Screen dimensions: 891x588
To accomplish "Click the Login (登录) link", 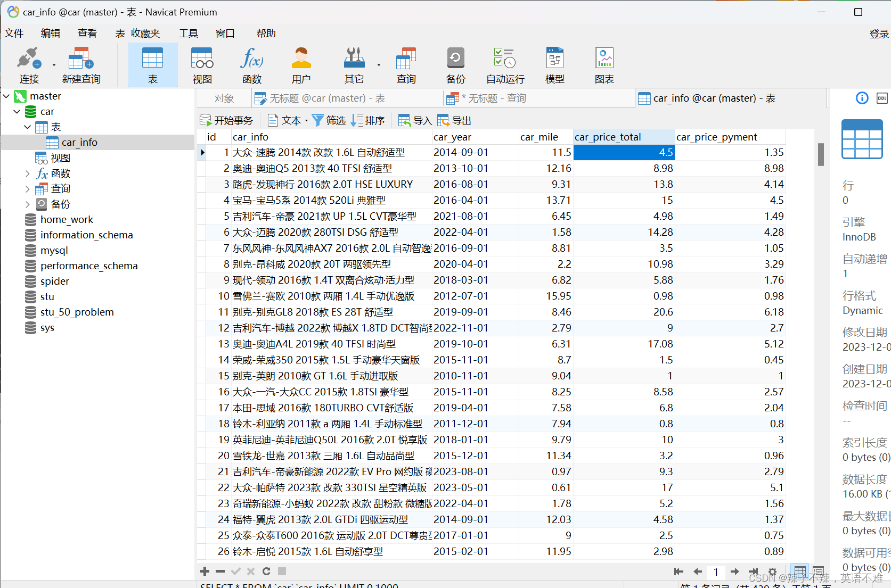I will tap(879, 34).
